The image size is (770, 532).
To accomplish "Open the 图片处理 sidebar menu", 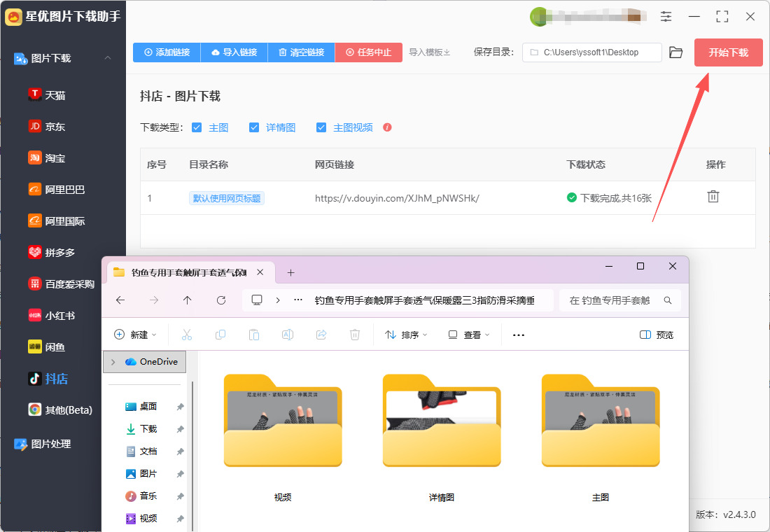I will (50, 444).
